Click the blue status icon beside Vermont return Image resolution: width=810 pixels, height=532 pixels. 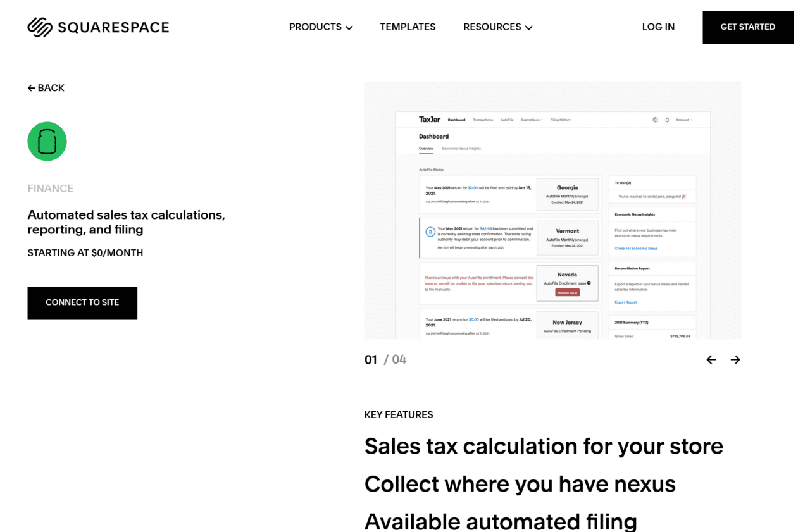tap(430, 232)
